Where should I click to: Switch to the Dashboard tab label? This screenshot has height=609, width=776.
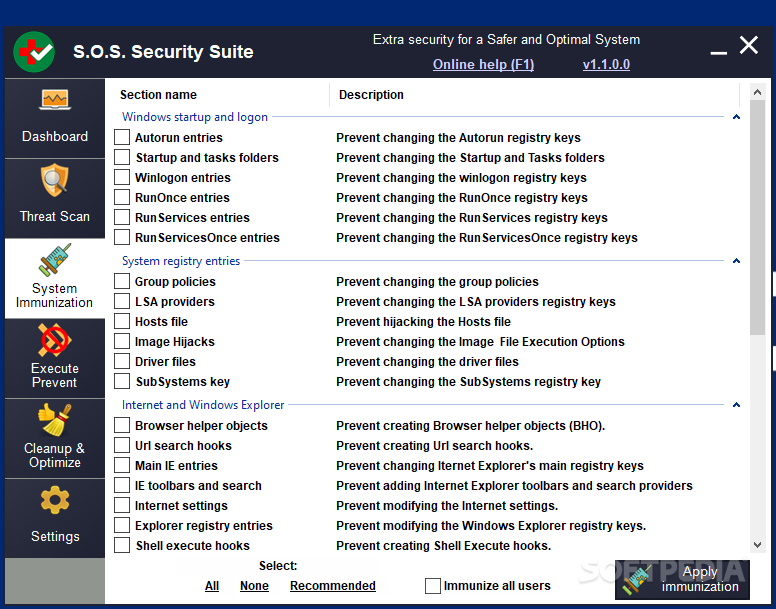pyautogui.click(x=55, y=137)
